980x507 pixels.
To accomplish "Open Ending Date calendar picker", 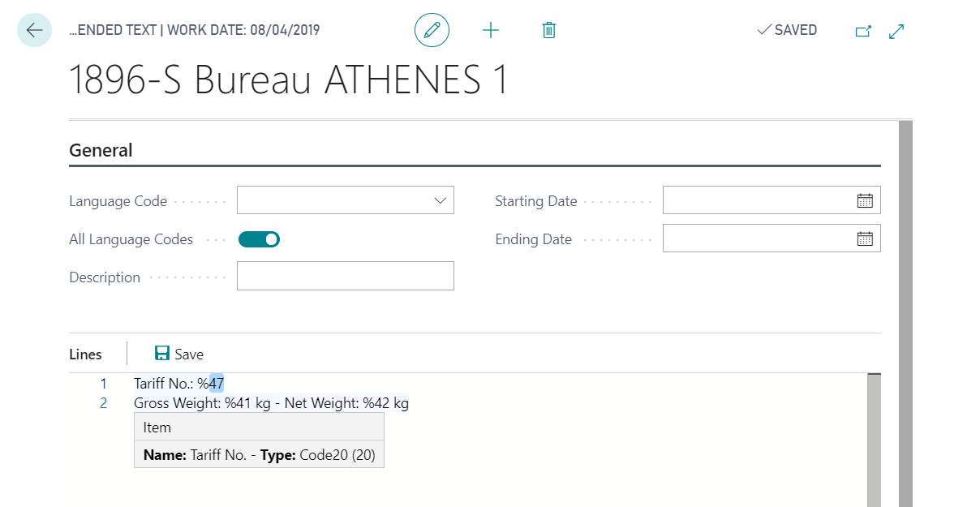I will [865, 238].
